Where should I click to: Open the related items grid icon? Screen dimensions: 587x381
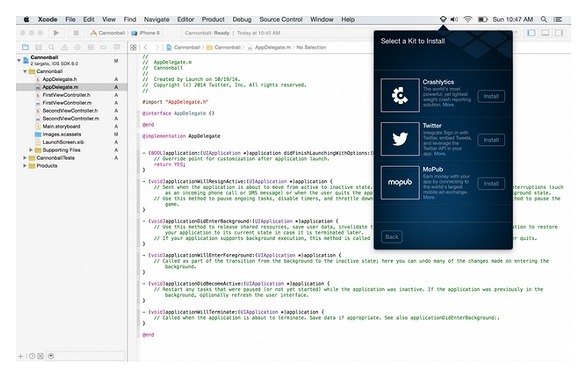(x=133, y=47)
